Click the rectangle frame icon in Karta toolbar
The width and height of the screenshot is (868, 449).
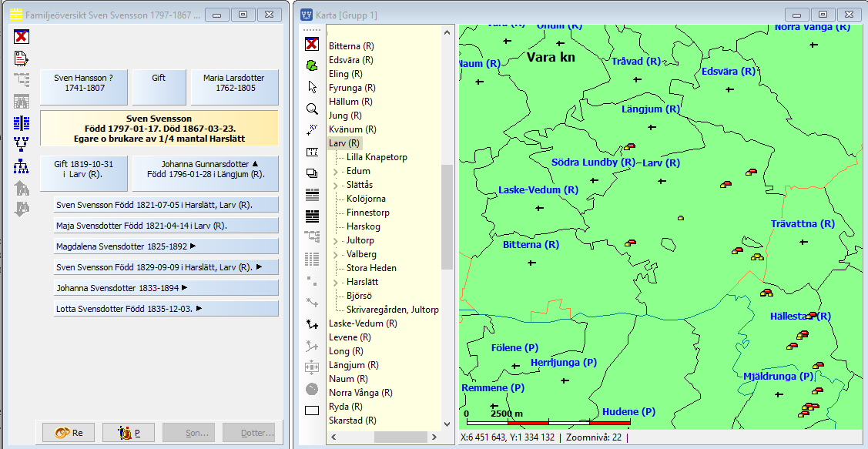point(312,410)
